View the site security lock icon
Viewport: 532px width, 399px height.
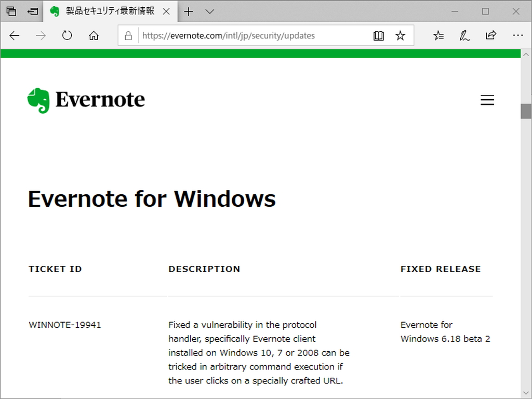[x=128, y=35]
